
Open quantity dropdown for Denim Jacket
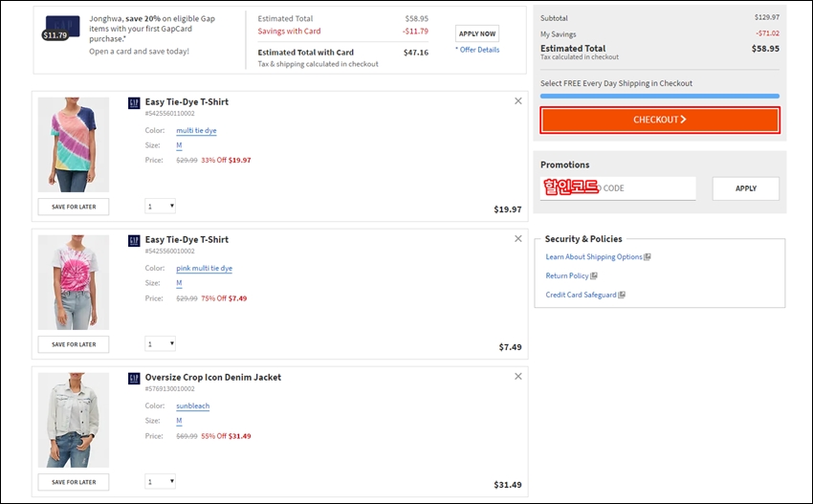point(160,482)
